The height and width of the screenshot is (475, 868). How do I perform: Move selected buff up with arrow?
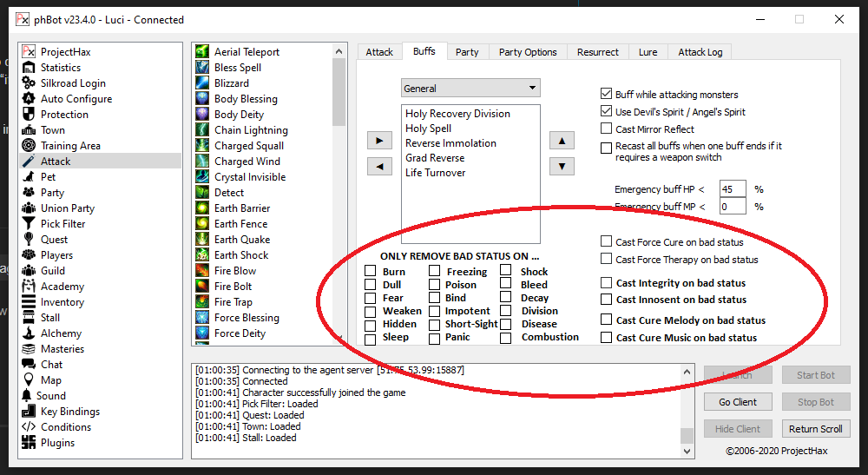tap(562, 140)
